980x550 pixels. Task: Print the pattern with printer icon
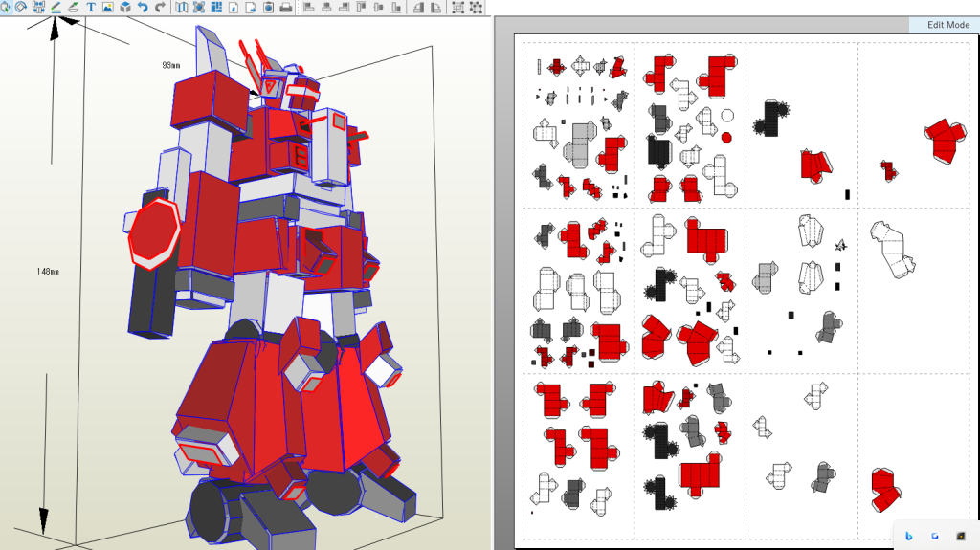pyautogui.click(x=286, y=7)
